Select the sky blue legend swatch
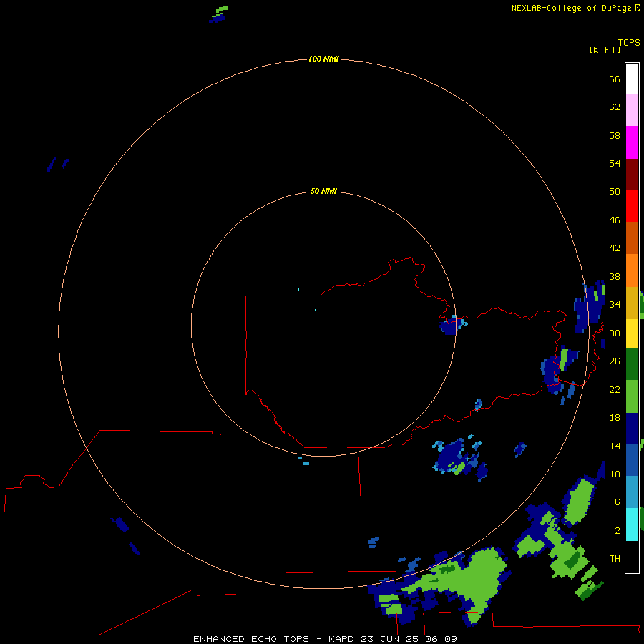This screenshot has width=644, height=644. pos(632,492)
